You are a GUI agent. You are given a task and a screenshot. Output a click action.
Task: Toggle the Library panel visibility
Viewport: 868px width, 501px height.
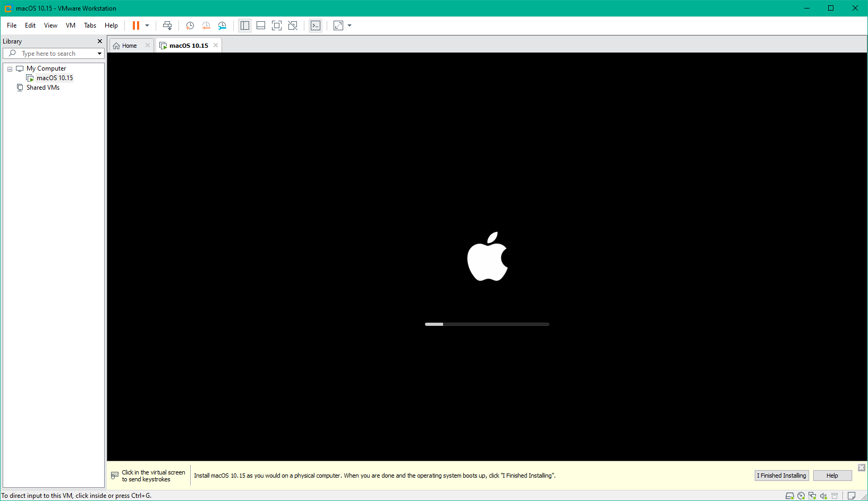tap(245, 25)
